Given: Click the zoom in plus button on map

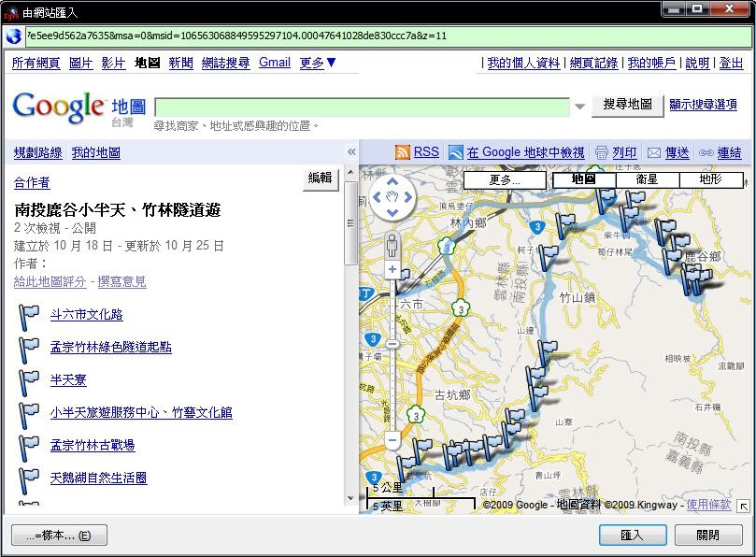Looking at the screenshot, I should point(392,270).
